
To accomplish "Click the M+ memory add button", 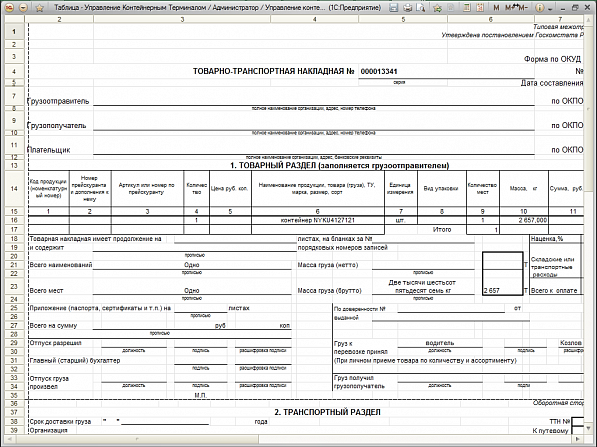I will click(509, 8).
